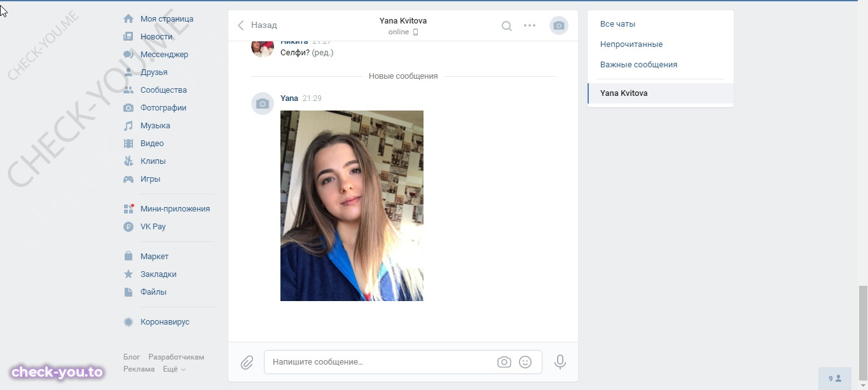Open Реклама footer link
Screen dimensions: 868x390
(x=139, y=369)
